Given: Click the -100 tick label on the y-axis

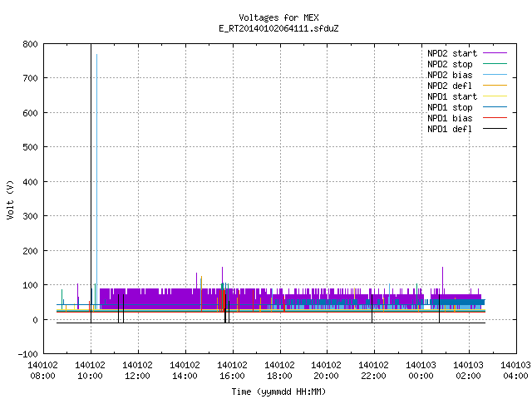Looking at the screenshot, I should [x=27, y=354].
